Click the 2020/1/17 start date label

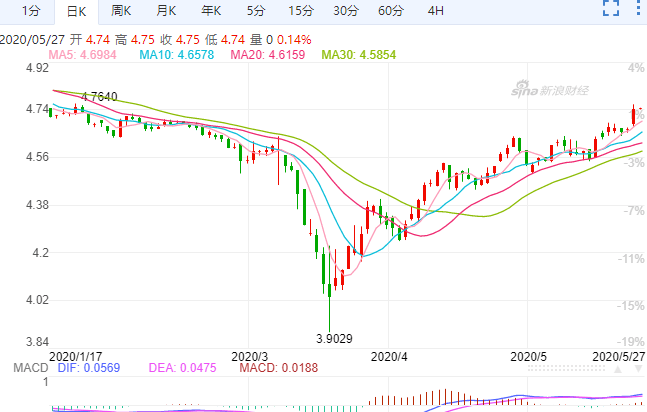point(76,357)
